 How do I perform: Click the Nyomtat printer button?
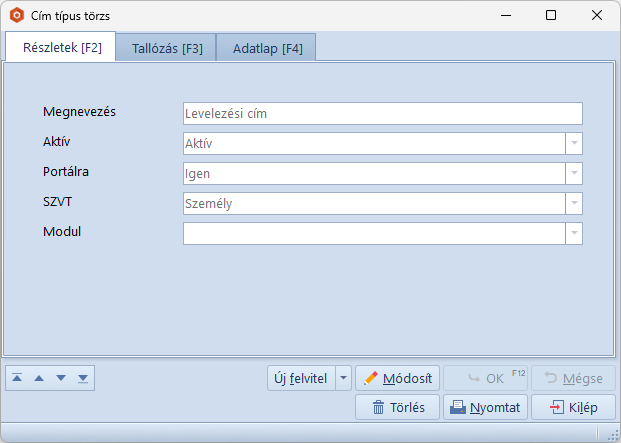point(485,407)
